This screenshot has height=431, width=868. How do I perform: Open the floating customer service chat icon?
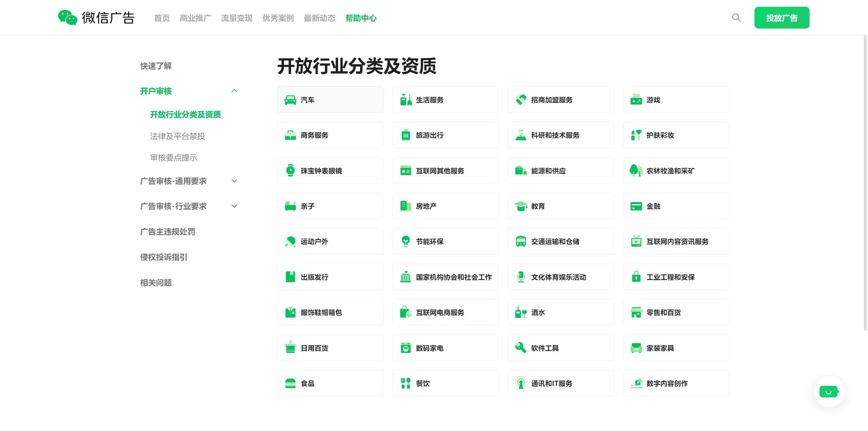point(829,392)
